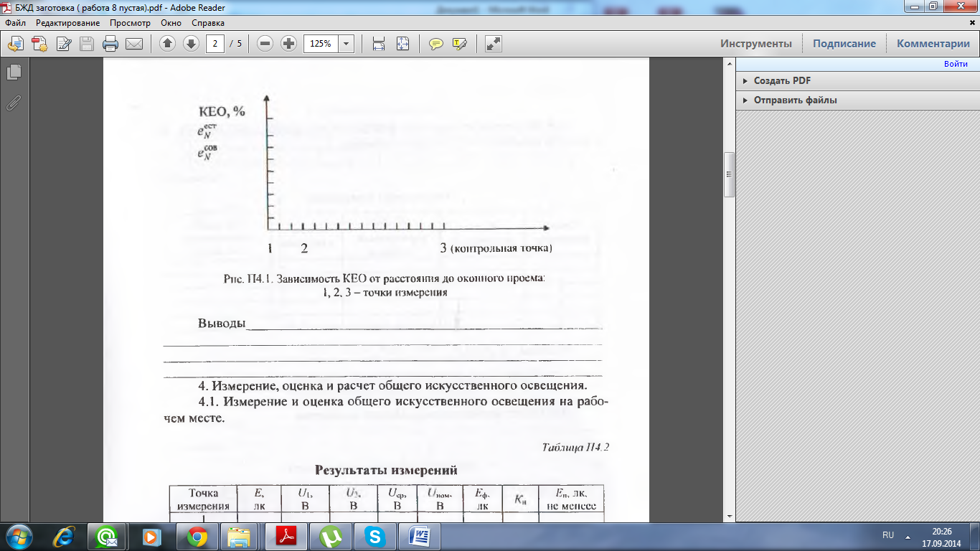
Task: Click the scroll up arrow of the document
Action: [729, 65]
